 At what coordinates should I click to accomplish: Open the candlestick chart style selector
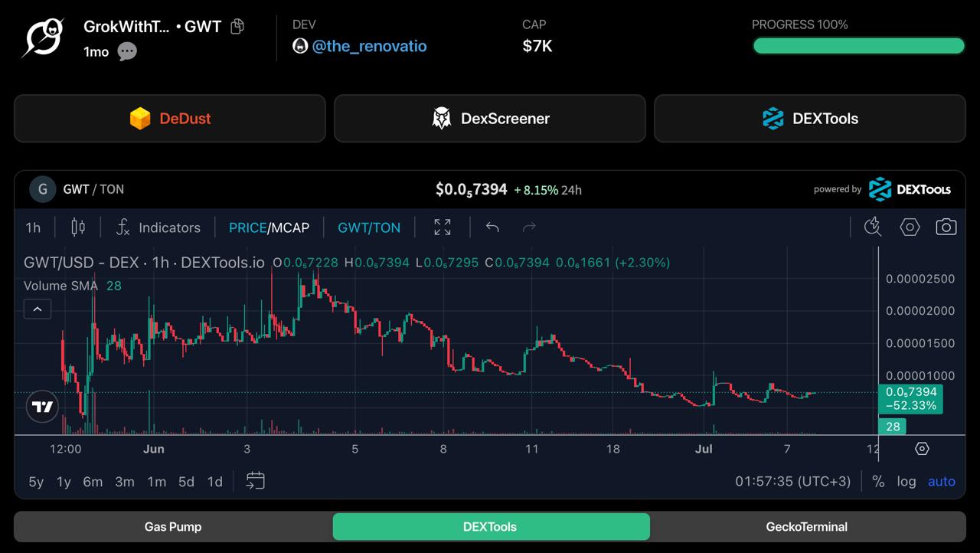pyautogui.click(x=78, y=227)
